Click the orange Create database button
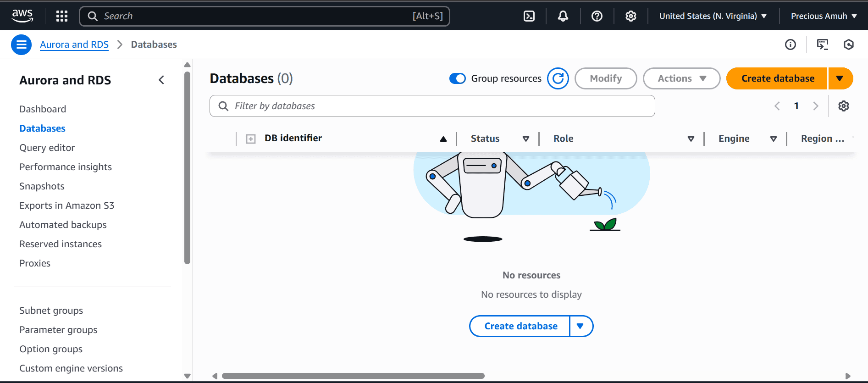This screenshot has height=383, width=868. 778,78
